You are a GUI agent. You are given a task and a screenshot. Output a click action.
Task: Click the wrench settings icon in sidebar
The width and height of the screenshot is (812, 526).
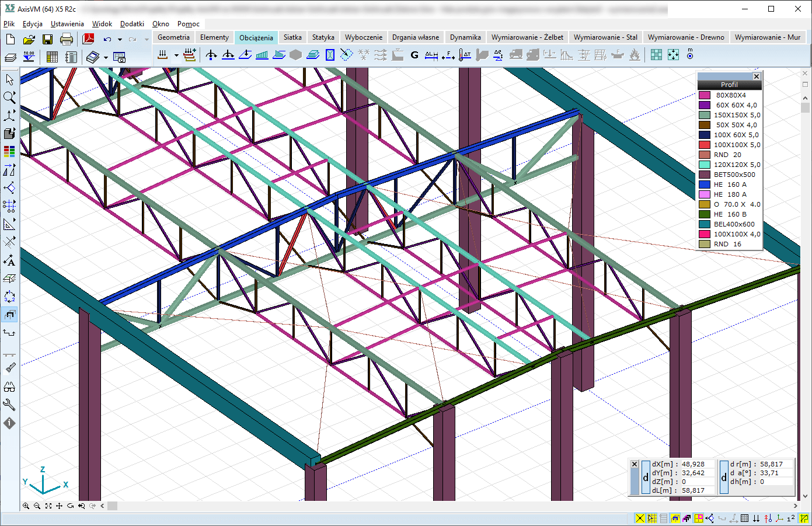click(9, 405)
